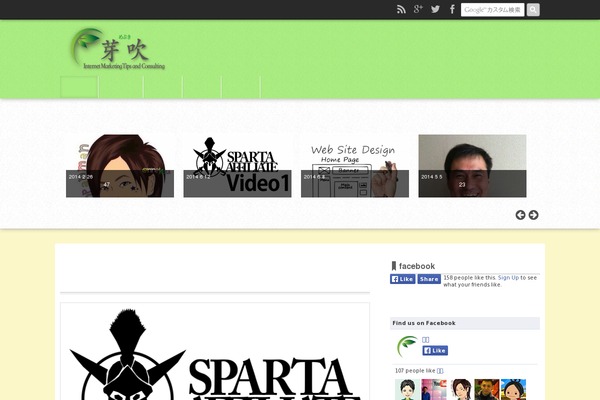Image resolution: width=600 pixels, height=400 pixels.
Task: Advance carousel with right arrow
Action: (x=533, y=215)
